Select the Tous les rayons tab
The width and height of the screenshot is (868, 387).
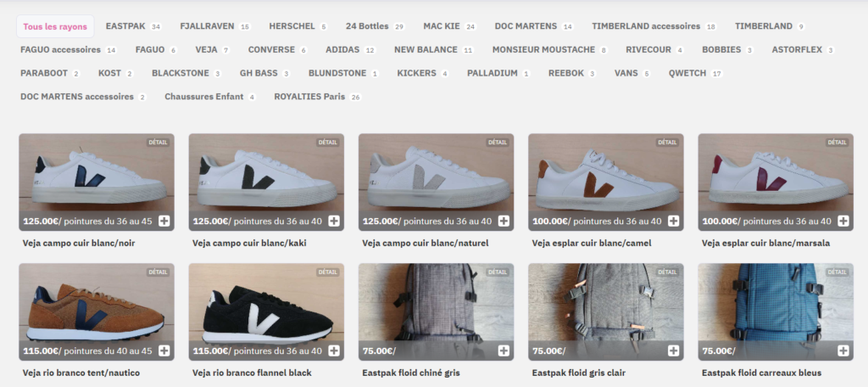coord(55,26)
